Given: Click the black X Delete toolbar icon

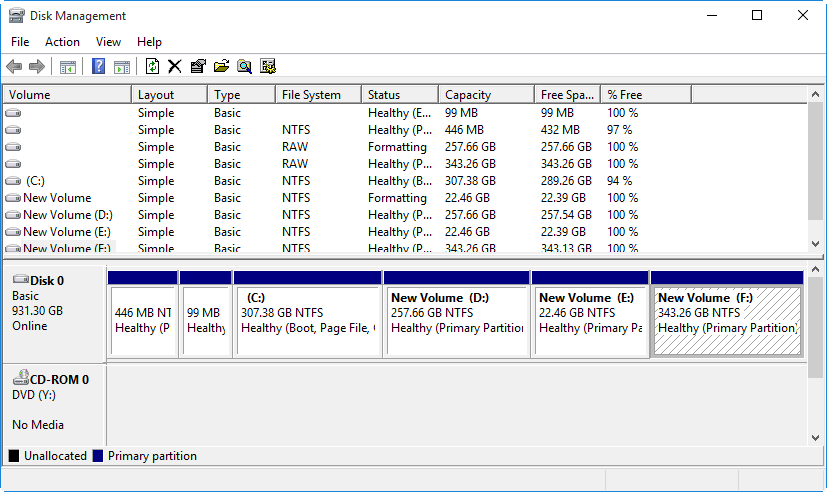Looking at the screenshot, I should pos(174,67).
